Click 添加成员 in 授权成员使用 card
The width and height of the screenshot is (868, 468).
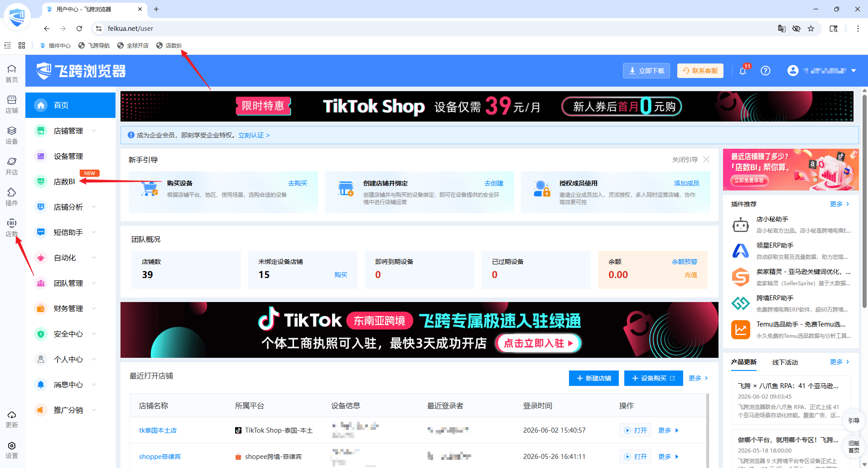point(687,183)
